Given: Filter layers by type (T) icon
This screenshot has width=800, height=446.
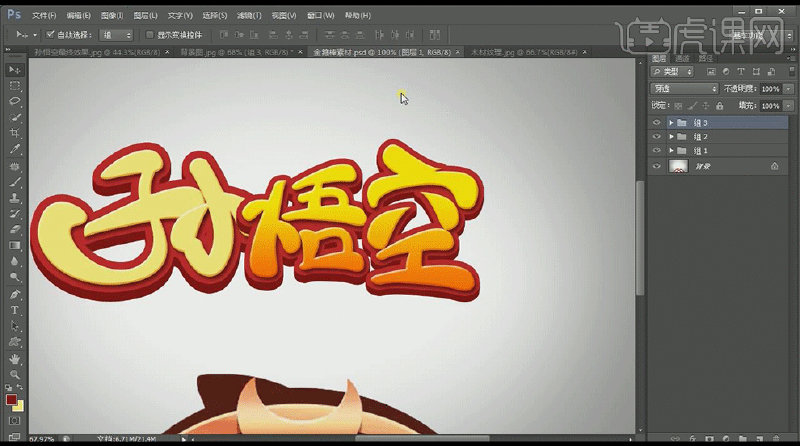Looking at the screenshot, I should coord(741,71).
